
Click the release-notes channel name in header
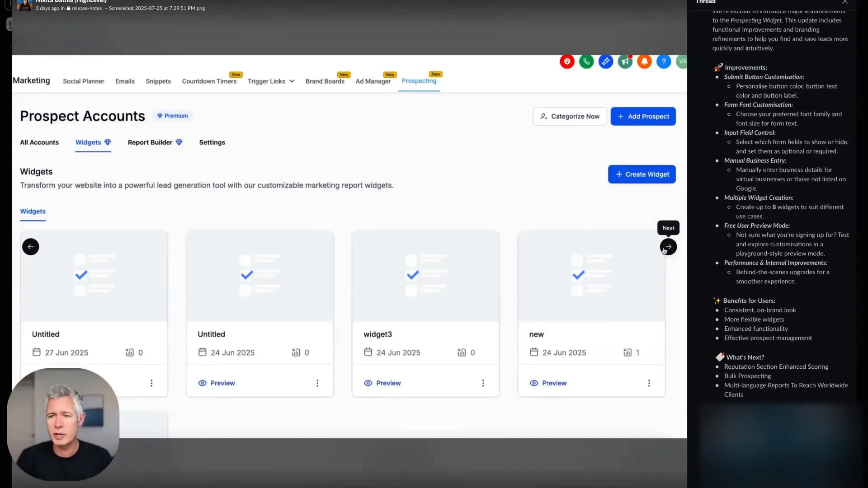point(86,8)
